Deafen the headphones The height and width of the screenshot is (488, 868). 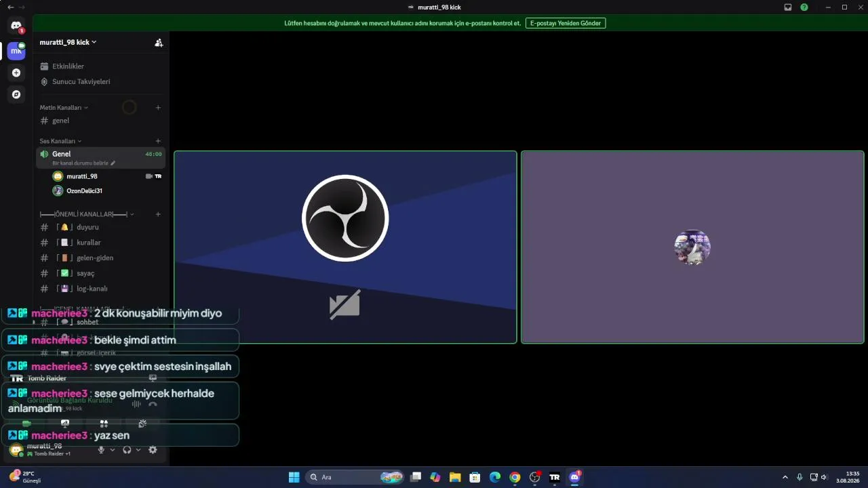[x=127, y=449]
